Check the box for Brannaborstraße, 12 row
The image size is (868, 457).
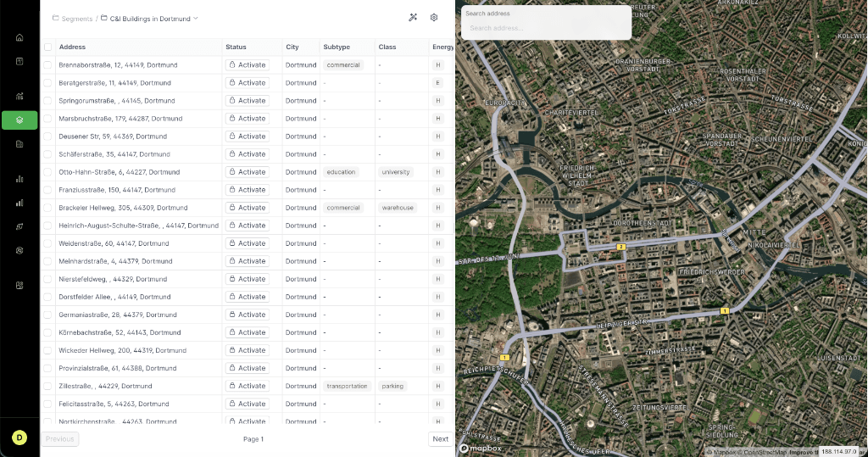click(48, 65)
